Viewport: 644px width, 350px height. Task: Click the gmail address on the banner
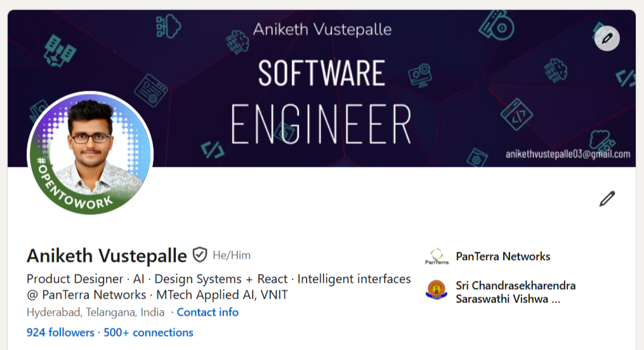coord(568,154)
